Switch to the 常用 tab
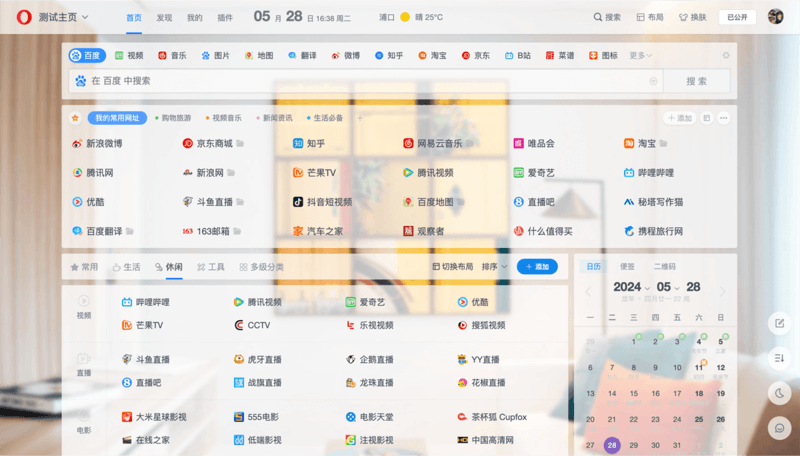The height and width of the screenshot is (456, 800). pyautogui.click(x=84, y=267)
